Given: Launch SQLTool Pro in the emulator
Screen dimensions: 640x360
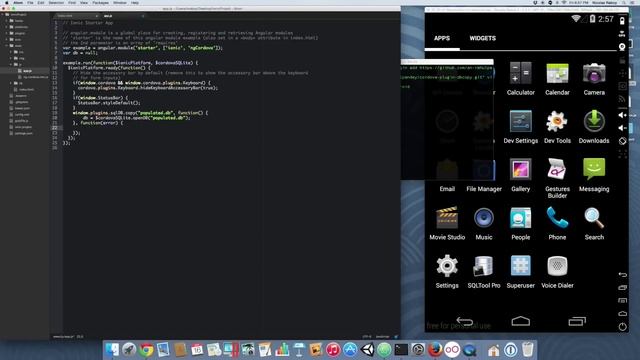Looking at the screenshot, I should [484, 271].
